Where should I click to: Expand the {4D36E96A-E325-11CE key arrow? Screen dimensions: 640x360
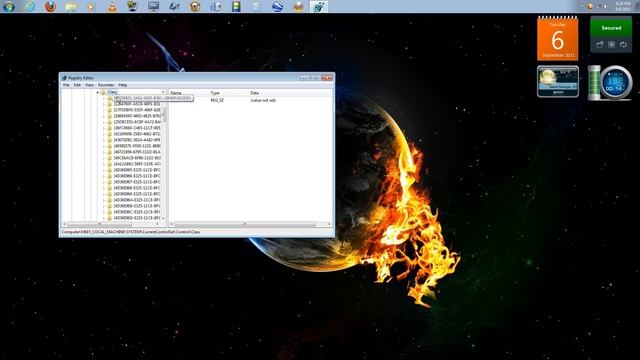(x=104, y=200)
